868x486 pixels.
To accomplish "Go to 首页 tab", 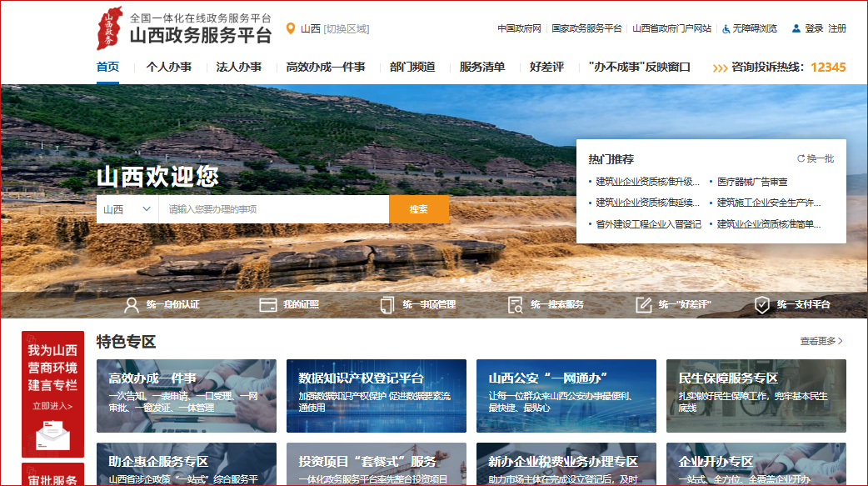I will coord(107,67).
